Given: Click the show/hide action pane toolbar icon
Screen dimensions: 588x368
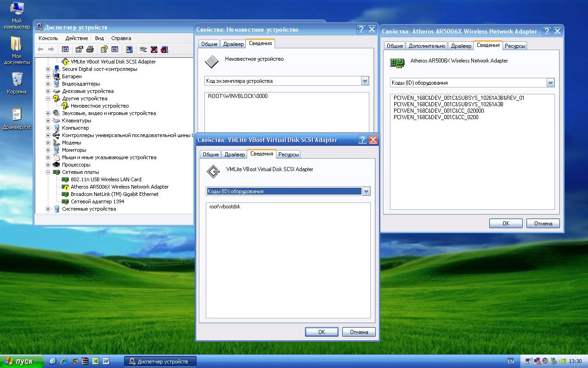Looking at the screenshot, I should [x=115, y=49].
